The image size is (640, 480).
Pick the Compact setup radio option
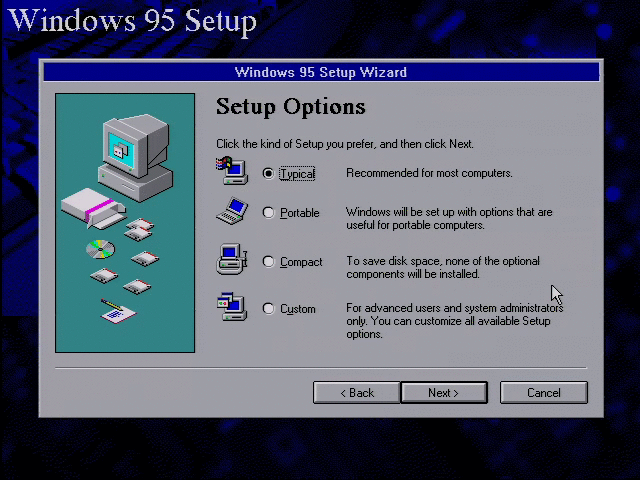268,262
